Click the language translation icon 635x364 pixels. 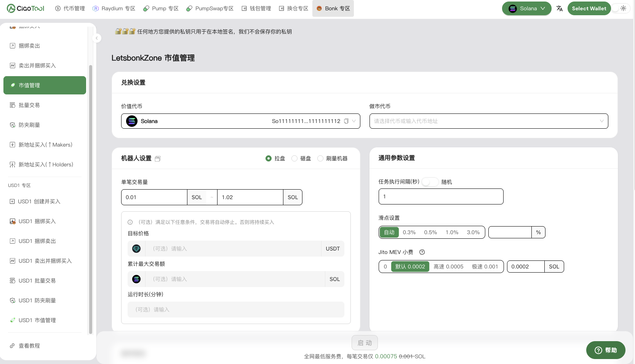[559, 8]
